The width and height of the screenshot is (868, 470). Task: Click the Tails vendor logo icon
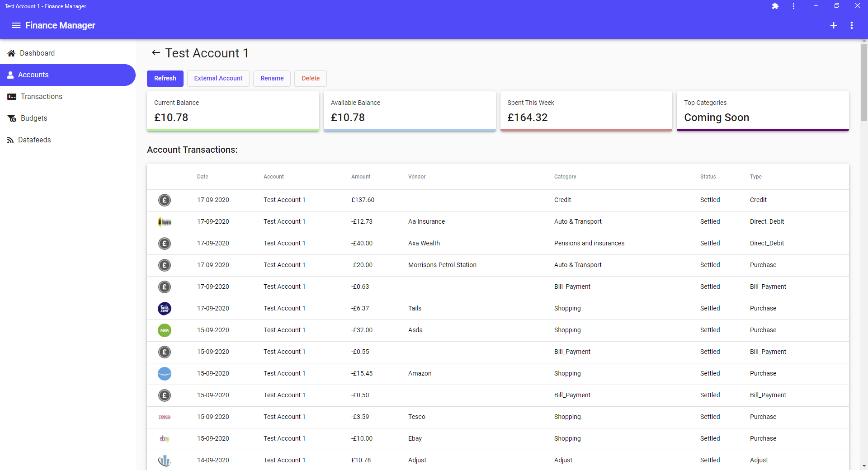click(165, 309)
